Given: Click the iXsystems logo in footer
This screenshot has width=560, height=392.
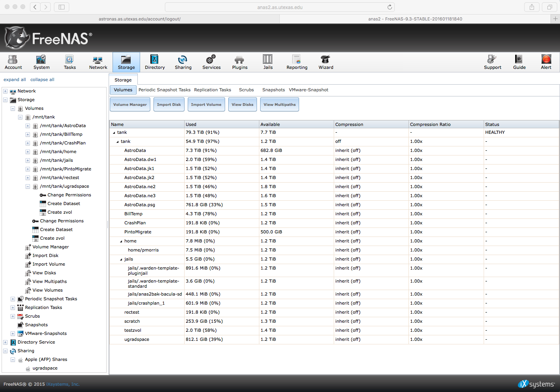Looking at the screenshot, I should tap(536, 384).
